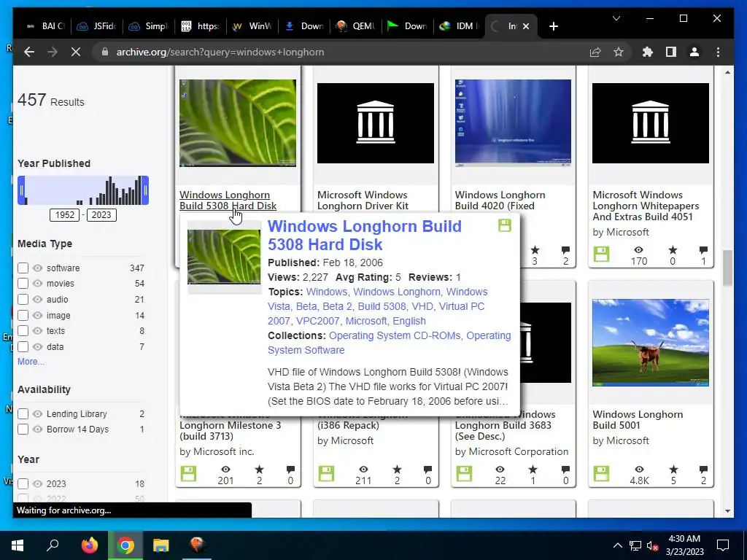This screenshot has height=560, width=747.
Task: Click the right year range slider handle
Action: click(x=145, y=190)
